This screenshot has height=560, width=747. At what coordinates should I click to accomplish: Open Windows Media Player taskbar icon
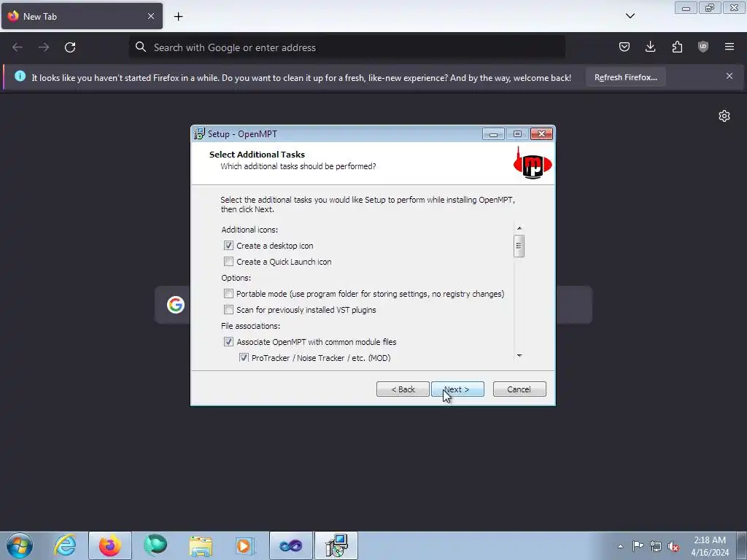pyautogui.click(x=245, y=545)
